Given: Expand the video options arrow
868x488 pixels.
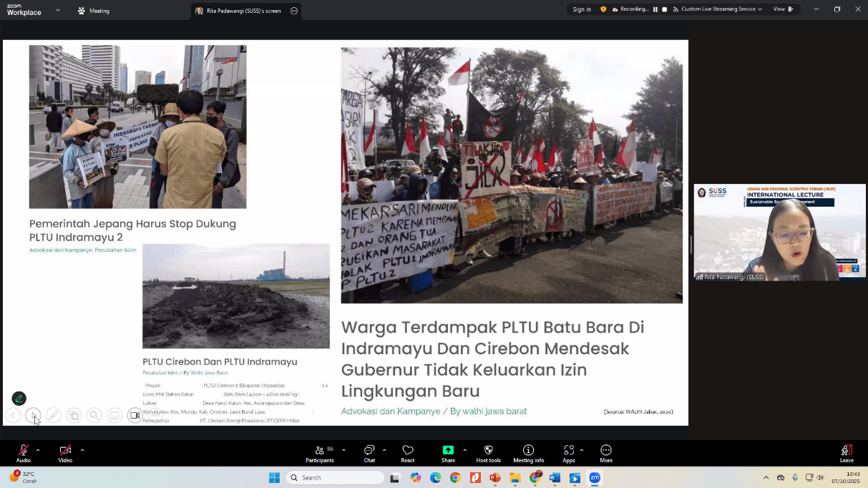Looking at the screenshot, I should (82, 450).
